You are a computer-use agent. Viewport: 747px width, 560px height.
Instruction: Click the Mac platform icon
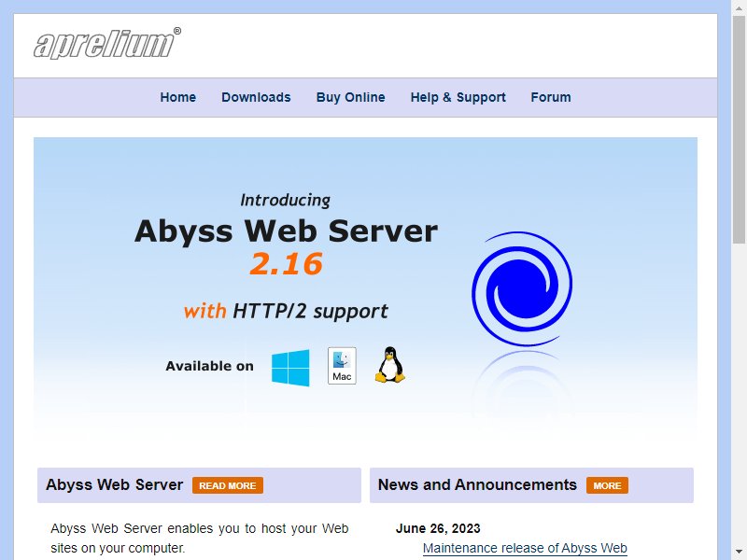pos(342,366)
